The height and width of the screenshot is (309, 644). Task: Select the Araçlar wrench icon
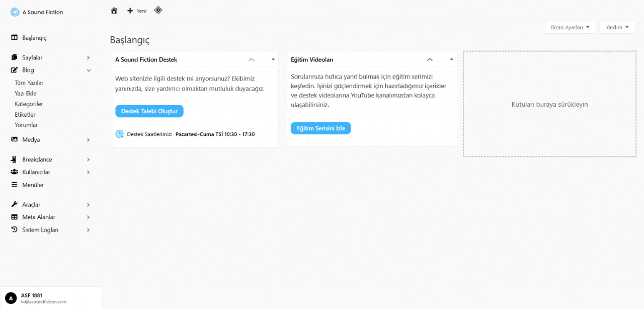14,204
